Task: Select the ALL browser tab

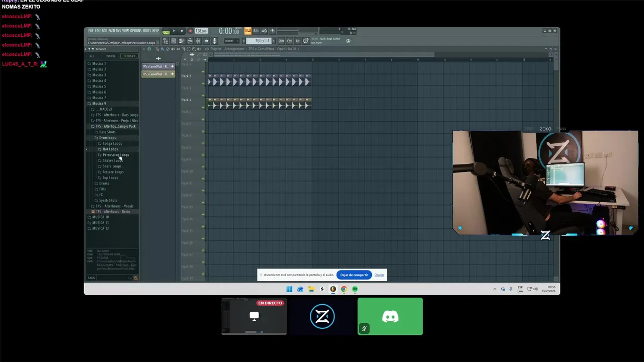Action: click(92, 56)
